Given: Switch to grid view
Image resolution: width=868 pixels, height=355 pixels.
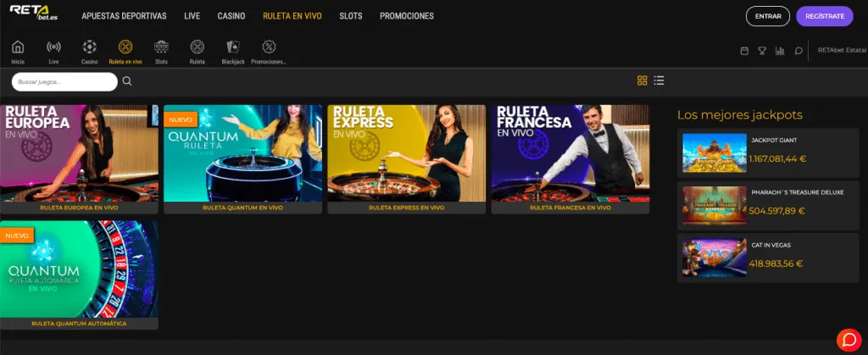Looking at the screenshot, I should pyautogui.click(x=643, y=80).
